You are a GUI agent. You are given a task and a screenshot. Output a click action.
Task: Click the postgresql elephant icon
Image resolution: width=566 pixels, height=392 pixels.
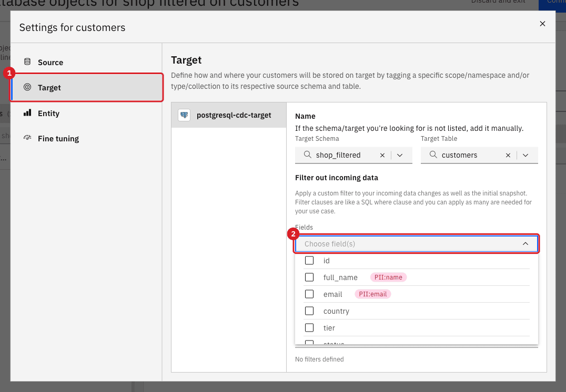coord(184,115)
